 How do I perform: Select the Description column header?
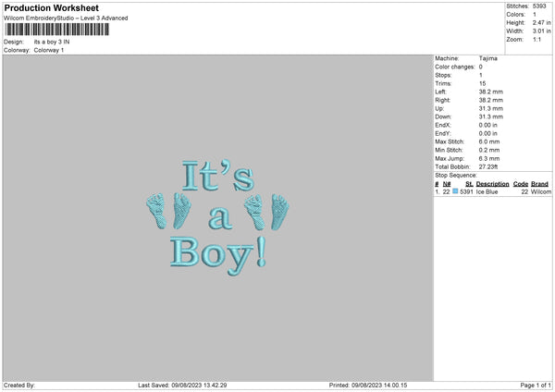coord(492,183)
